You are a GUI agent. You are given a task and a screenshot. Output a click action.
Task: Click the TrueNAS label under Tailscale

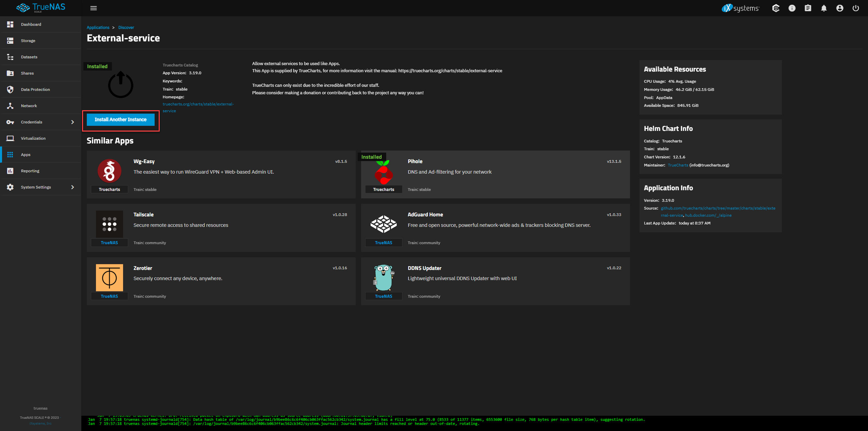click(x=110, y=243)
